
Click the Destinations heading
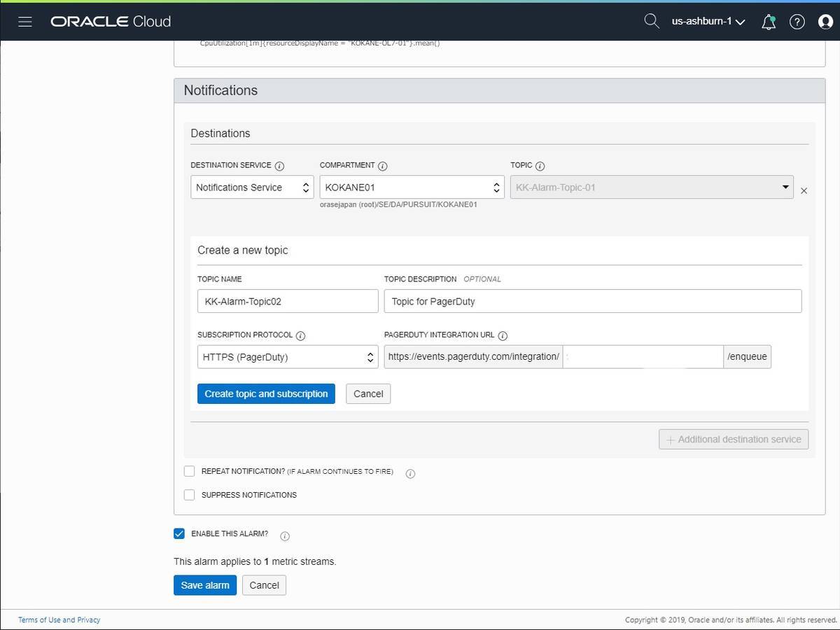(220, 133)
